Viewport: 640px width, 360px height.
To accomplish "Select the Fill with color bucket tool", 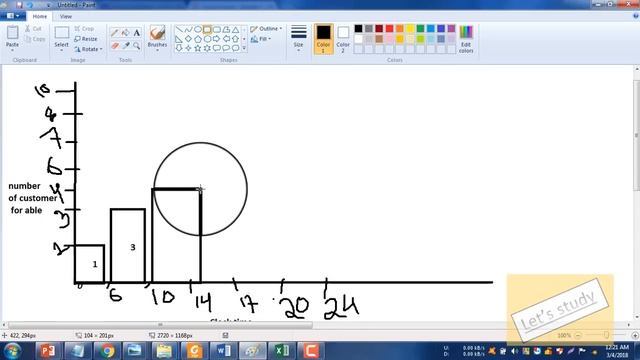I will point(126,33).
